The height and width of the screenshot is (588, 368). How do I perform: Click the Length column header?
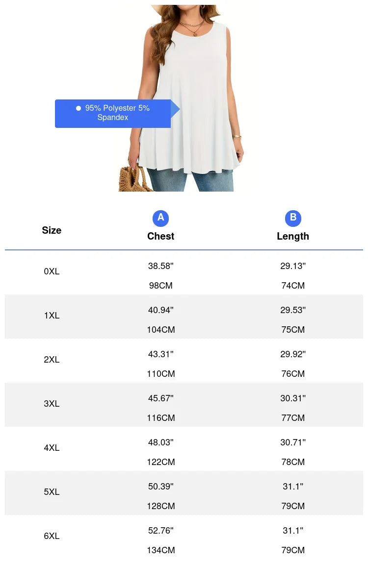click(x=293, y=236)
